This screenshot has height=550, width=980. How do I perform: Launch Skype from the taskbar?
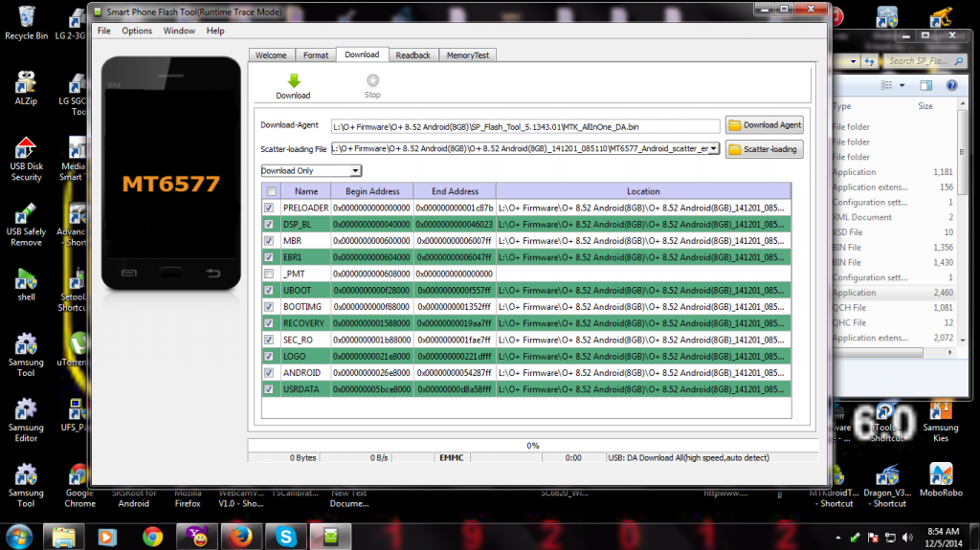click(x=284, y=536)
